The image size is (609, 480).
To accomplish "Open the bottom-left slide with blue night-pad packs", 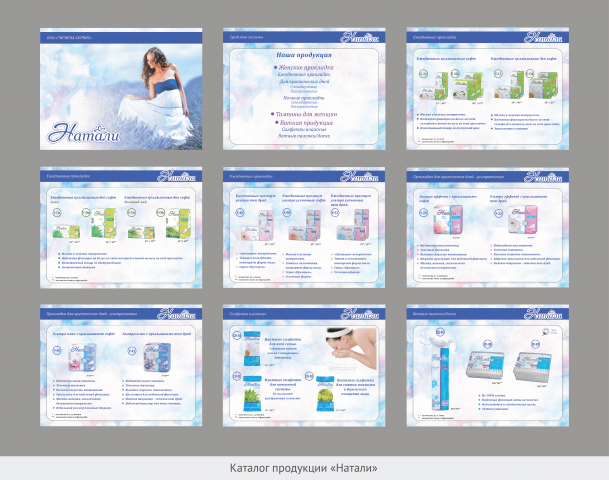I will point(121,365).
